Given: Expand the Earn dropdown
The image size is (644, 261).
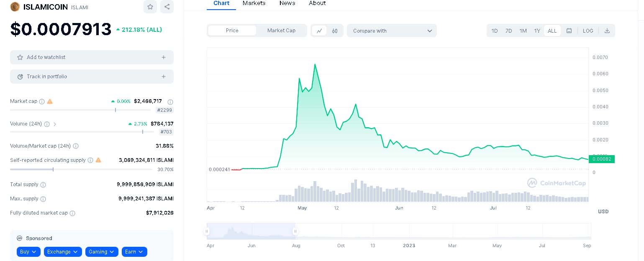Looking at the screenshot, I should coord(134,252).
